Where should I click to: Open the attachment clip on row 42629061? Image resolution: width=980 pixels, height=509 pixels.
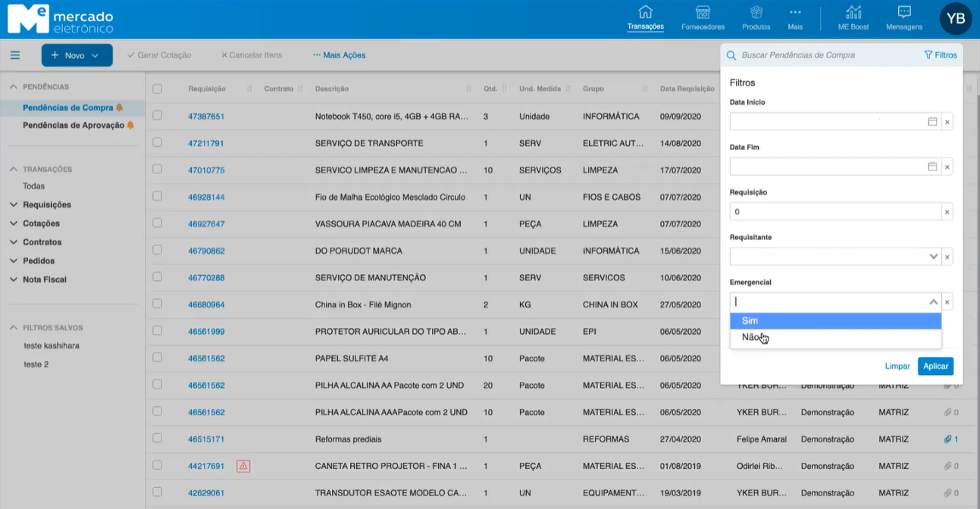[x=947, y=493]
